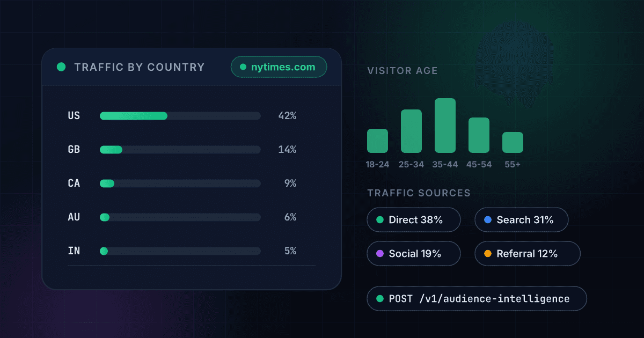This screenshot has height=338, width=644.
Task: Click the 6% value
Action: (x=290, y=217)
